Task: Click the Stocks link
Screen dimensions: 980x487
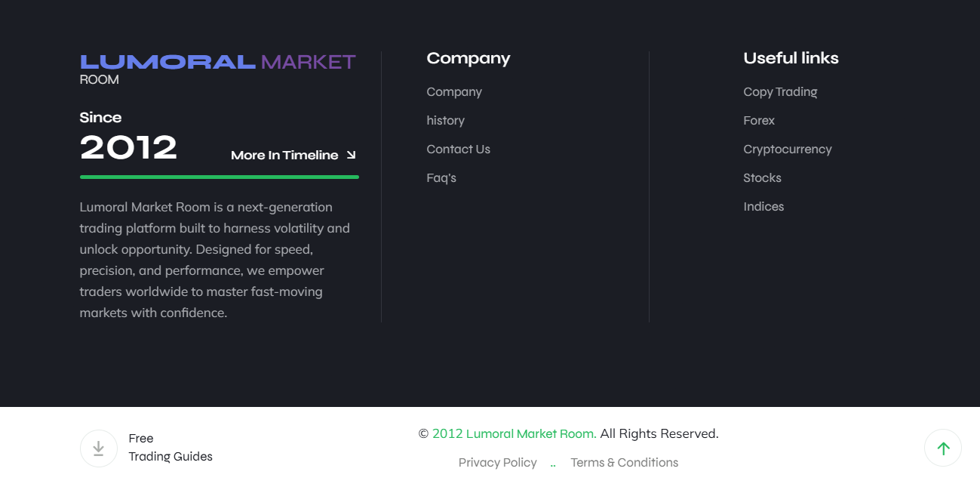Action: pyautogui.click(x=762, y=178)
